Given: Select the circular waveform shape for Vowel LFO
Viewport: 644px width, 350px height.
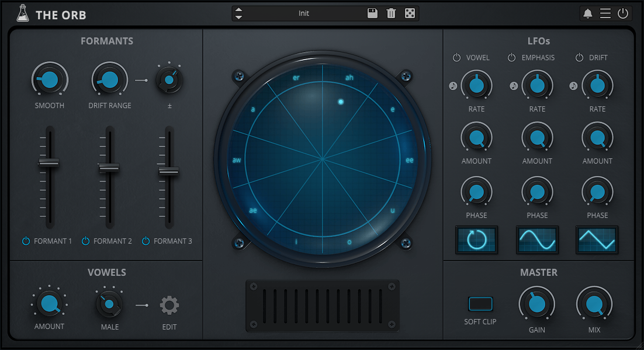Looking at the screenshot, I should (477, 240).
